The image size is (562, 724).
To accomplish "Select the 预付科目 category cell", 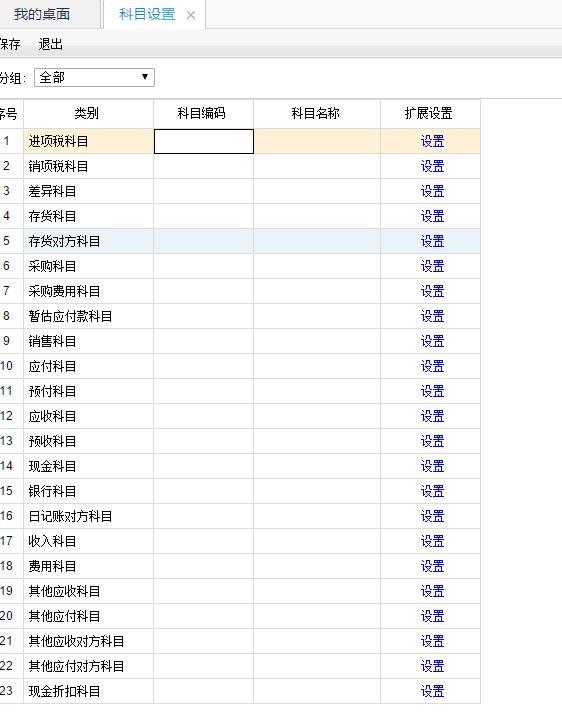I will 88,391.
